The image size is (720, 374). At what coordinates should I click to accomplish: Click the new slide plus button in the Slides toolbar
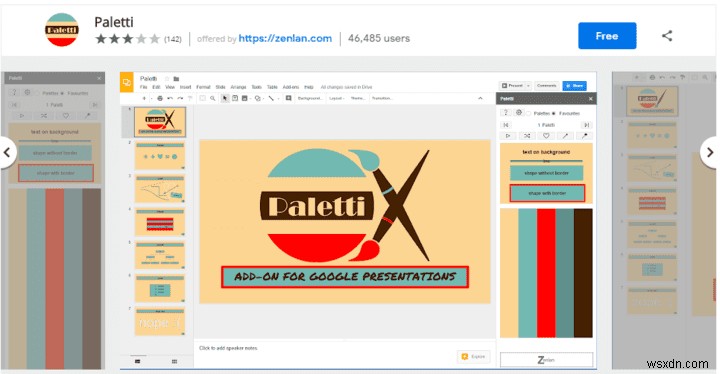(x=144, y=98)
